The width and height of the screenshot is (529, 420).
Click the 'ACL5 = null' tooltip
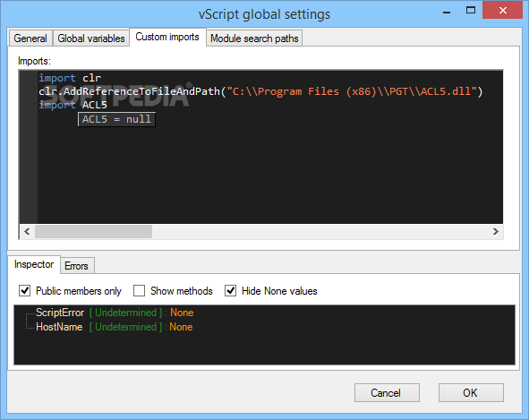click(116, 119)
